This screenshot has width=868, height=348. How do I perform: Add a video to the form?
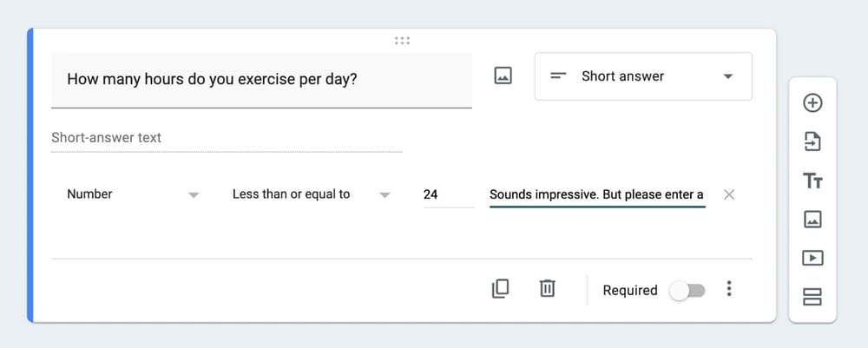click(x=812, y=258)
